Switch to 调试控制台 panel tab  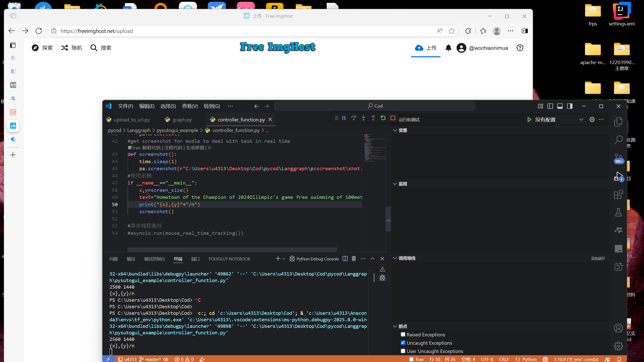154,259
